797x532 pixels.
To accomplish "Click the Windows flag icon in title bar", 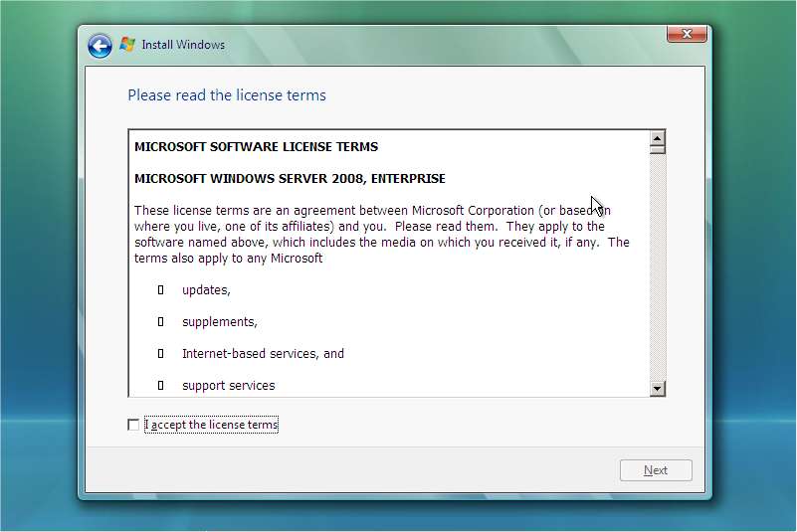I will [x=127, y=45].
